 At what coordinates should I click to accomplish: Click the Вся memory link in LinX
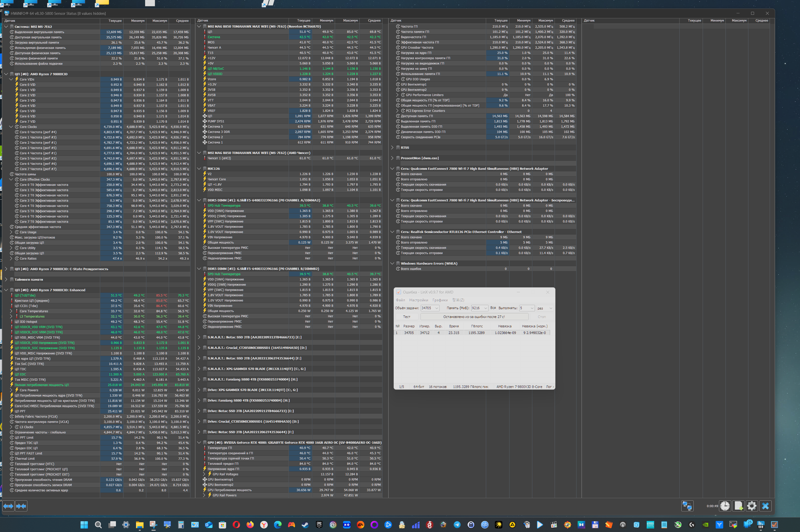[493, 308]
